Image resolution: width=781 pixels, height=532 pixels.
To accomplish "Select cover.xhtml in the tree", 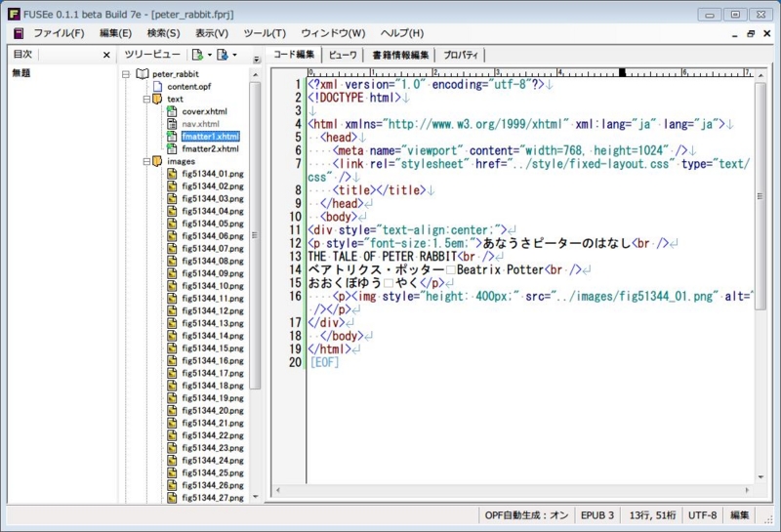I will click(x=204, y=111).
